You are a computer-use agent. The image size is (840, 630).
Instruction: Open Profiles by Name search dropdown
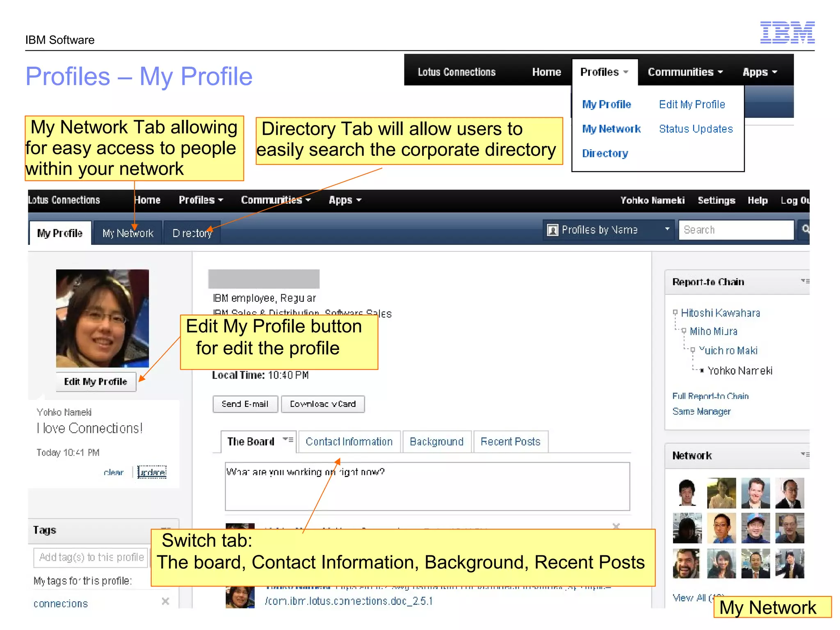(x=667, y=229)
